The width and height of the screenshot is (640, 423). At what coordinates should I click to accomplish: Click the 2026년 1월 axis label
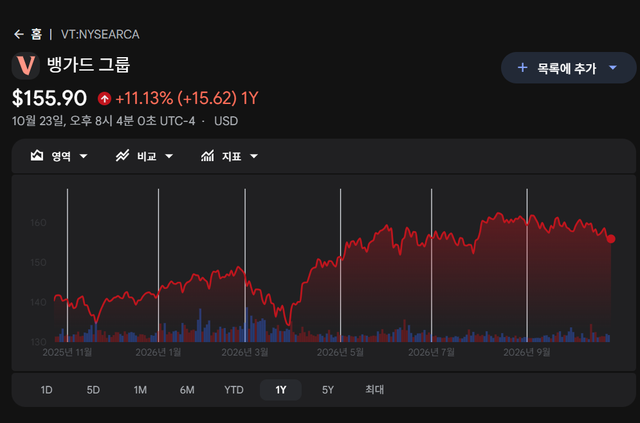click(x=158, y=352)
